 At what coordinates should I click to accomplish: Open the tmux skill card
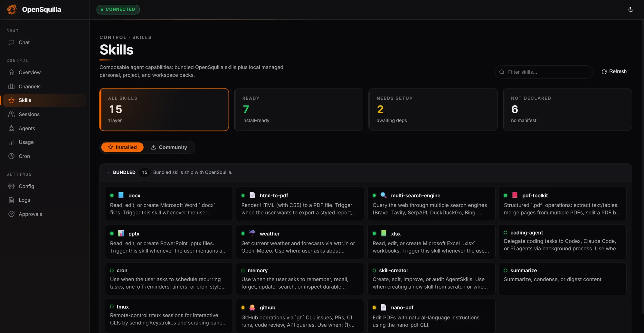point(169,316)
